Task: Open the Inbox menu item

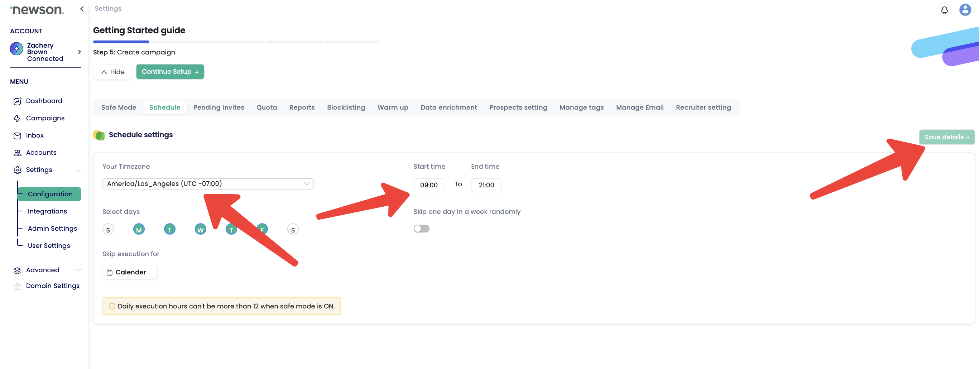Action: pyautogui.click(x=35, y=135)
